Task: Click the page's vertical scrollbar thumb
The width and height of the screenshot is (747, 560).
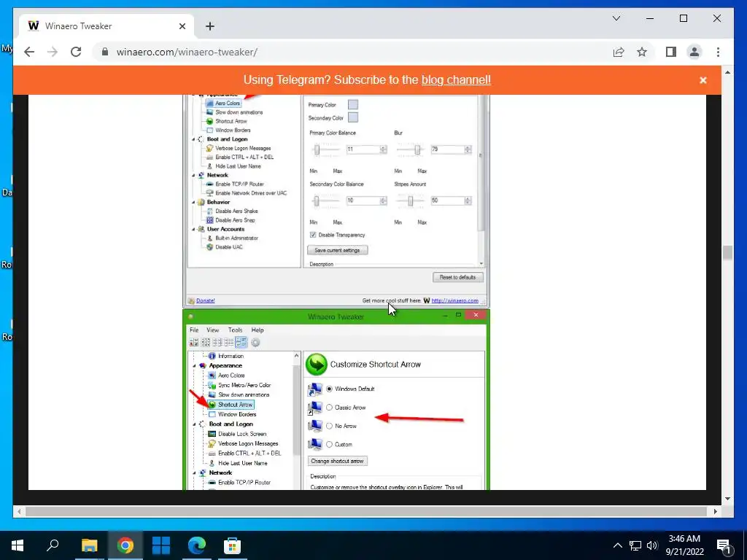Action: pyautogui.click(x=727, y=253)
